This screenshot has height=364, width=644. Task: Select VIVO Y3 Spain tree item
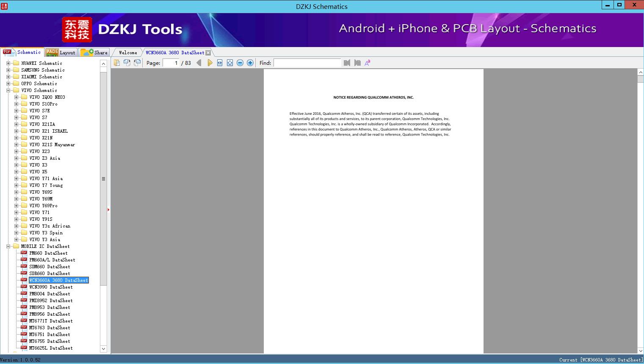(46, 233)
